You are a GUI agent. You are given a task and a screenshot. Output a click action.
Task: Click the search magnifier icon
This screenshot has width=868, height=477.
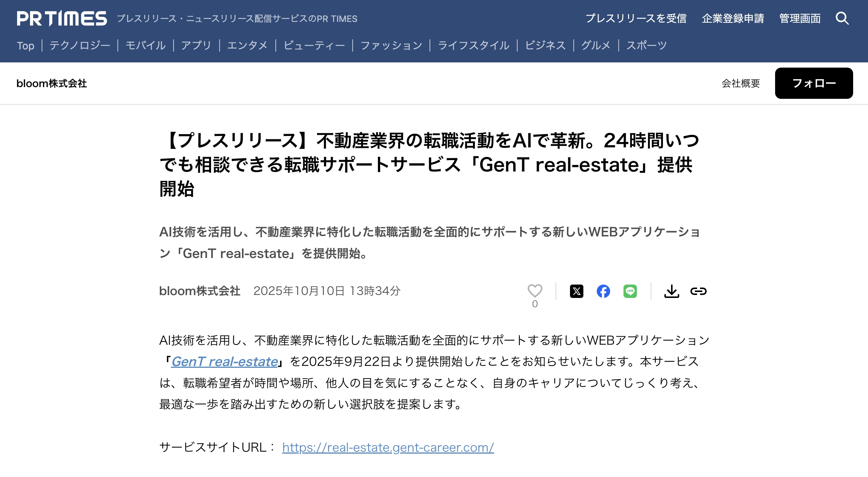(842, 18)
